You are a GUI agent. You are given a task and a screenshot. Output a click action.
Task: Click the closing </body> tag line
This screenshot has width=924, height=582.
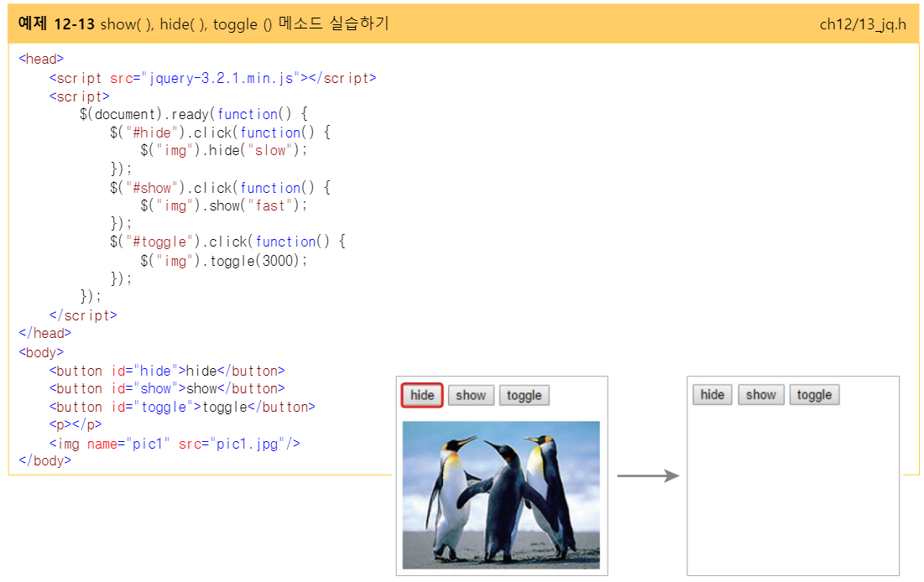tap(44, 460)
